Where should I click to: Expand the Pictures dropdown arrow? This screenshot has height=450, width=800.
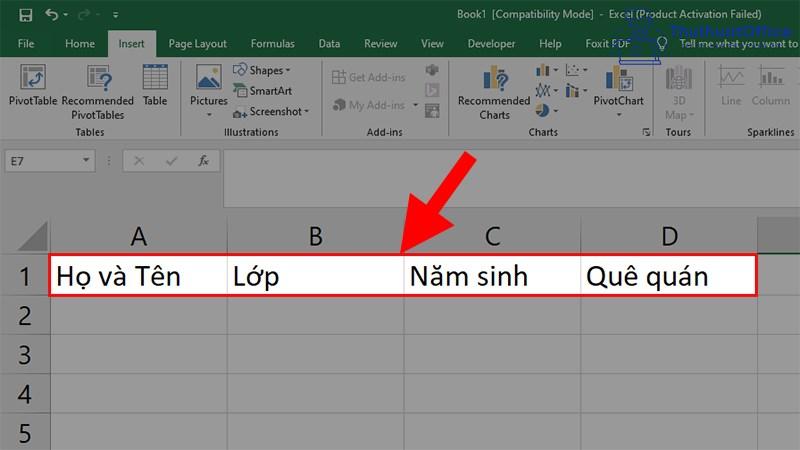coord(209,115)
